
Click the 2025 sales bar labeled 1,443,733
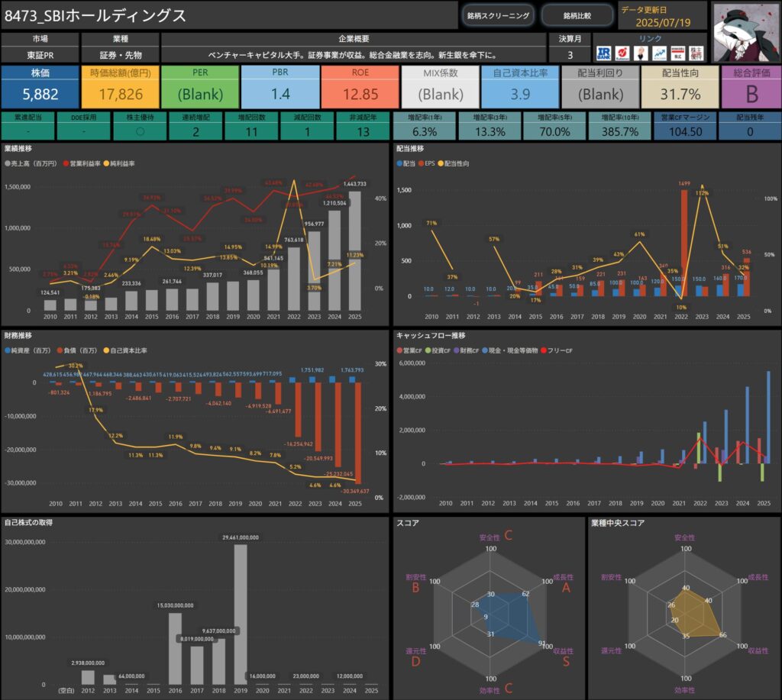click(354, 251)
